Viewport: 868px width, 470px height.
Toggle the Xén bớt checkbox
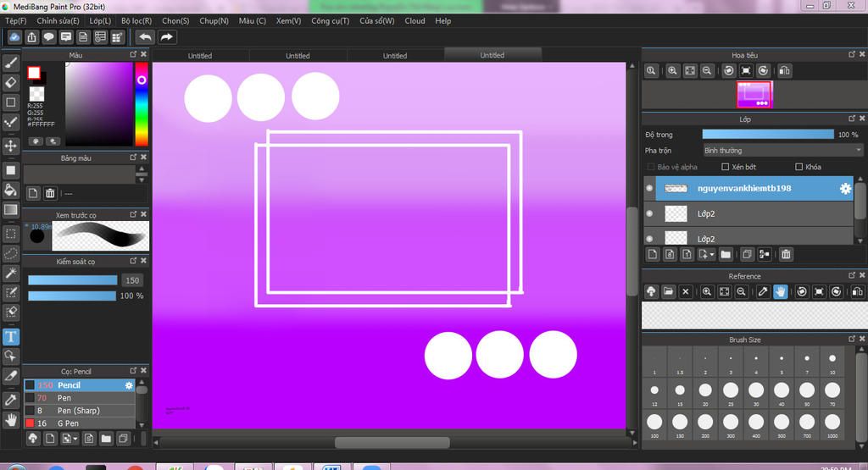(726, 167)
